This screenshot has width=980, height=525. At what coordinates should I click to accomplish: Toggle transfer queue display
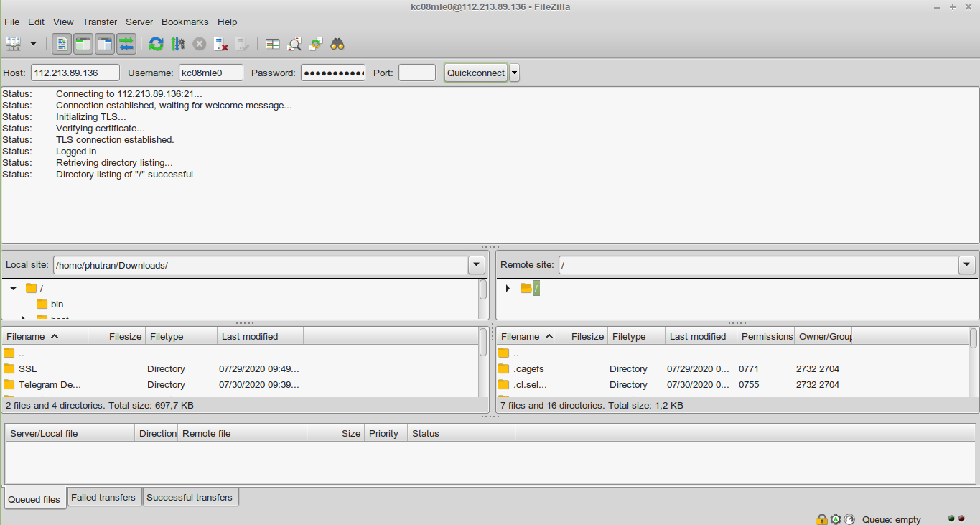click(126, 44)
